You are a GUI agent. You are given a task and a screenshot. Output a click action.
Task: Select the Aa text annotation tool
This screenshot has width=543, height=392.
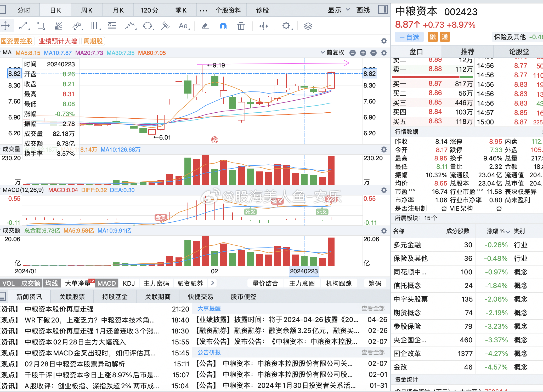tap(184, 26)
